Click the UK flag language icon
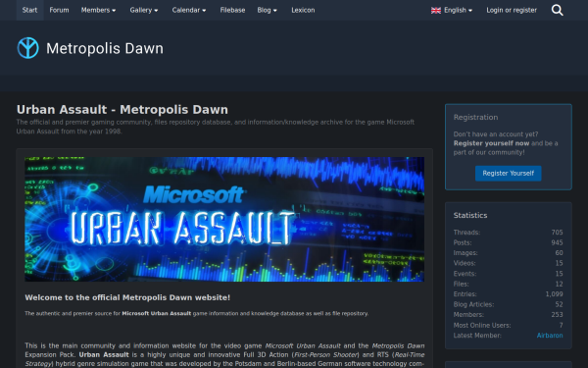588x368 pixels. [436, 11]
